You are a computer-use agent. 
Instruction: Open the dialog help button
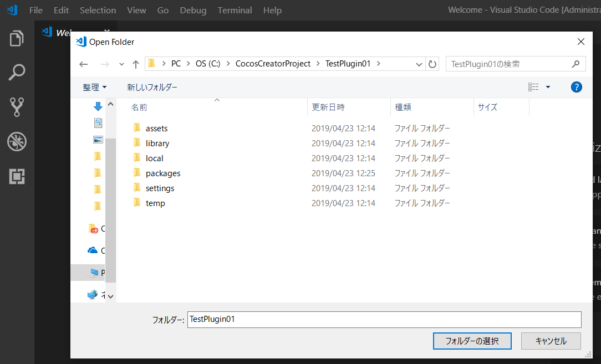[x=576, y=87]
